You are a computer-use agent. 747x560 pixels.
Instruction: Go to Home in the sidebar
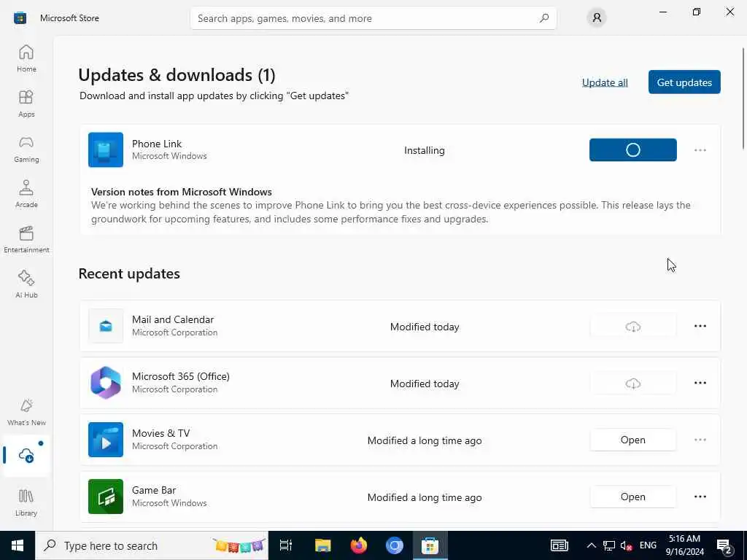[26, 58]
